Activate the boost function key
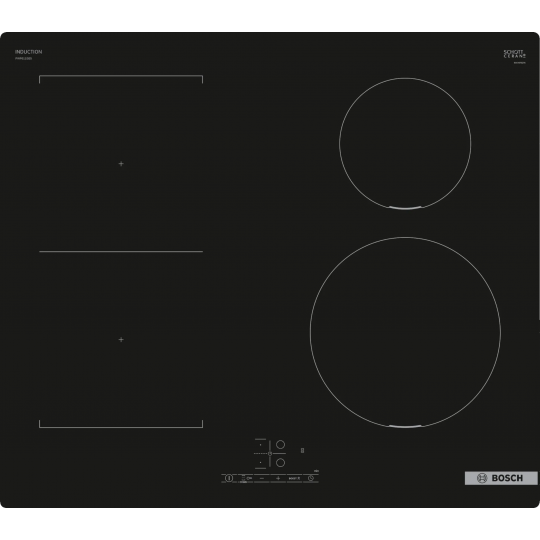The height and width of the screenshot is (540, 540). tap(294, 478)
